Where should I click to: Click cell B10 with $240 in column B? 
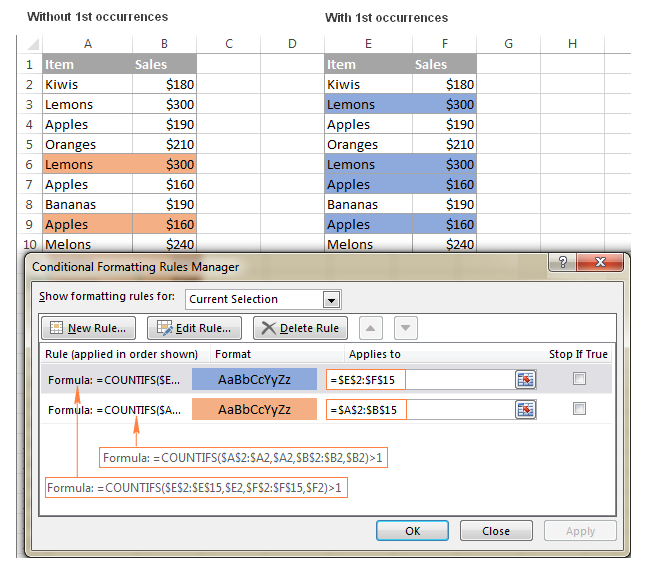[164, 244]
